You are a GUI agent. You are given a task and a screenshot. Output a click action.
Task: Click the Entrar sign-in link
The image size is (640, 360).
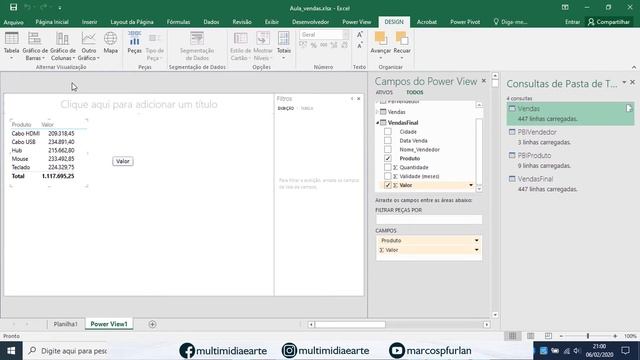click(572, 22)
